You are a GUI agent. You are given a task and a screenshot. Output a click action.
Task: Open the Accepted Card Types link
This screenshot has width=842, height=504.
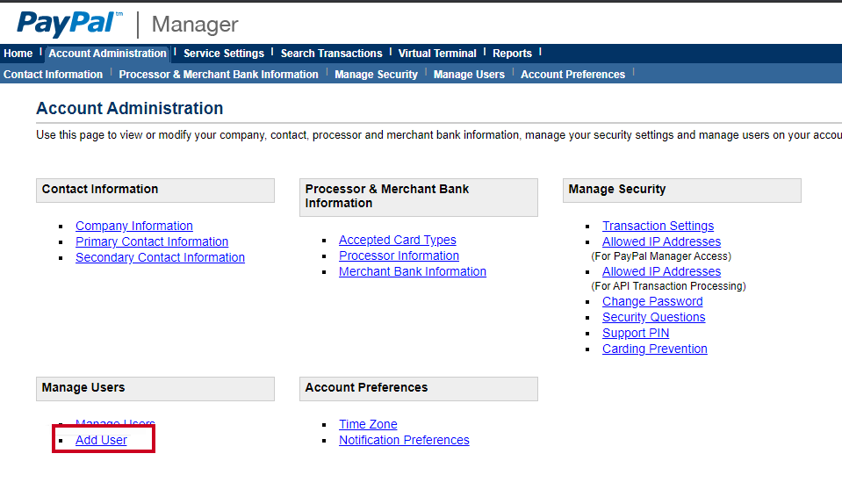398,240
